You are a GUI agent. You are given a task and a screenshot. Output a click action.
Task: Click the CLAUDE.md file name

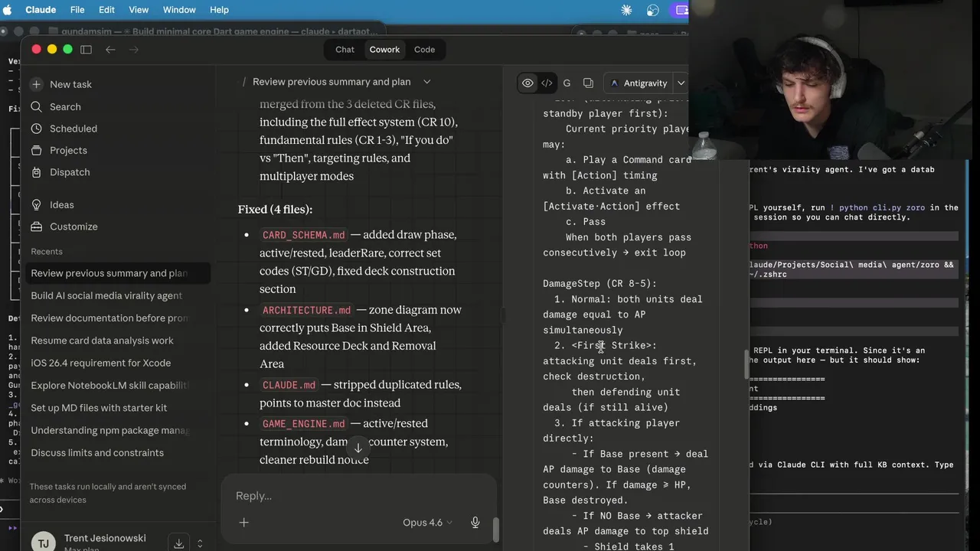coord(289,385)
